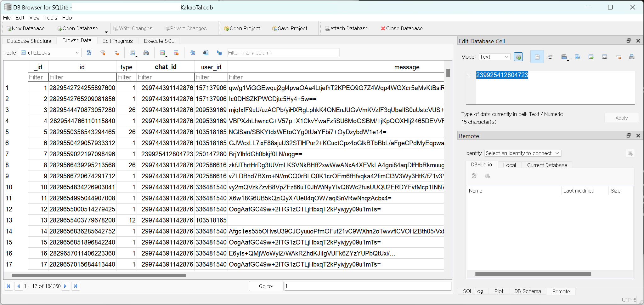Click Open Project in toolbar

(242, 28)
